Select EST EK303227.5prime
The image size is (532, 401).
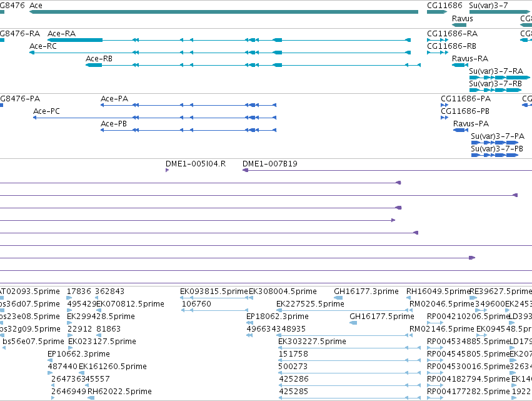point(349,348)
